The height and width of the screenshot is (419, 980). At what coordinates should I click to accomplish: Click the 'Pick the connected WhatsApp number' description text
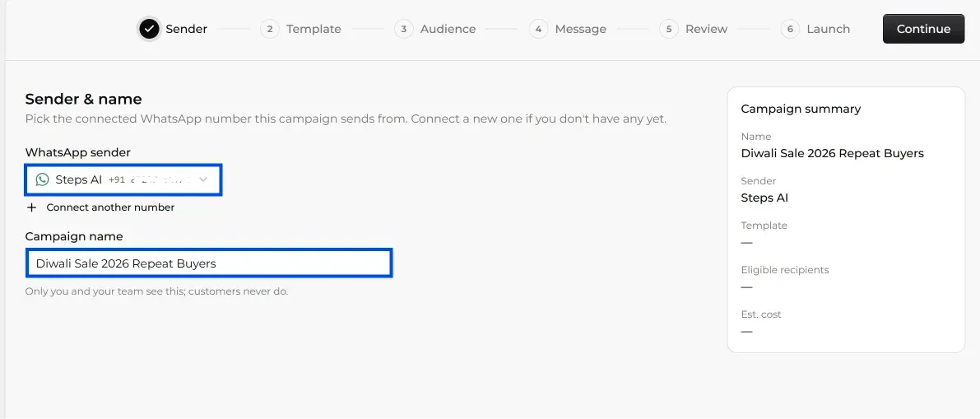(x=346, y=119)
